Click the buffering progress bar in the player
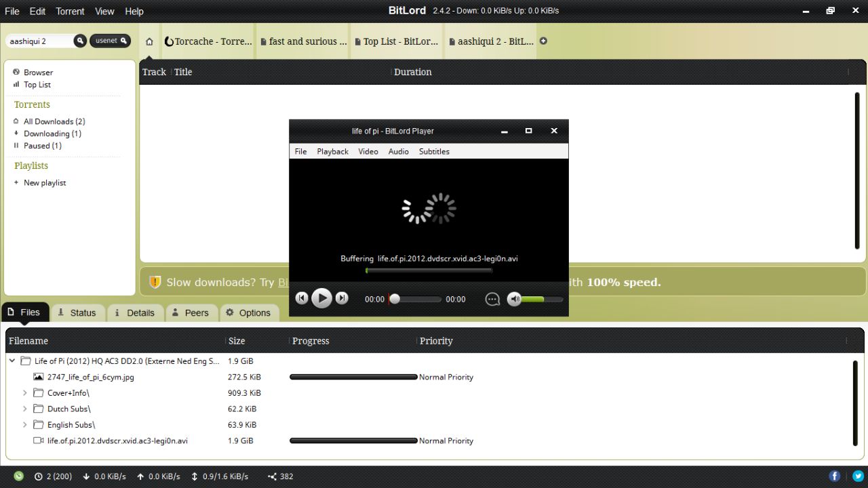The height and width of the screenshot is (488, 868). [429, 270]
